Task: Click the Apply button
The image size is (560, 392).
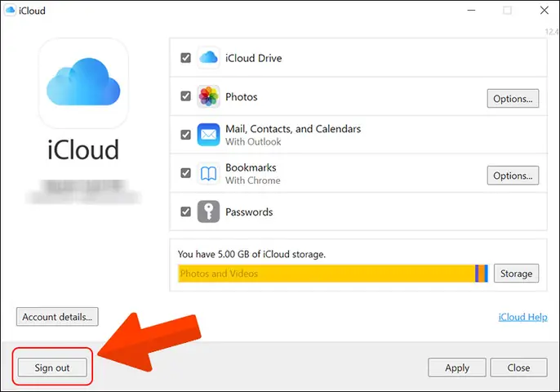Action: click(457, 367)
